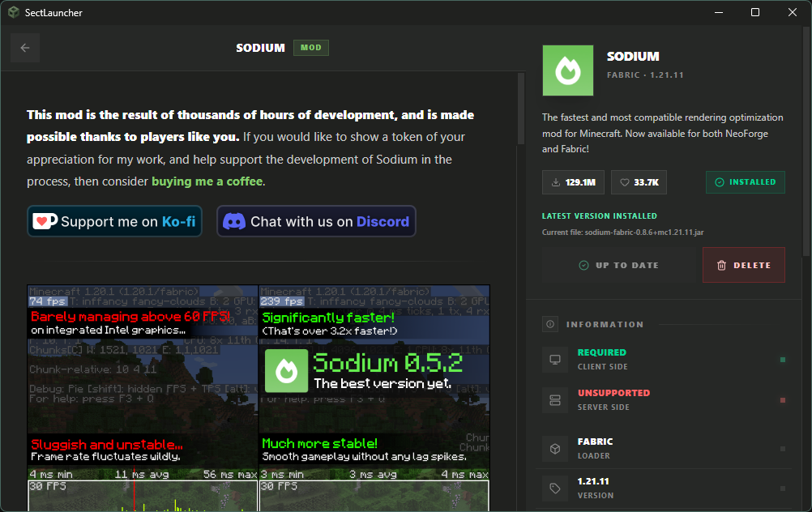Click the download count icon showing 129.1M
The width and height of the screenshot is (812, 512).
click(556, 182)
